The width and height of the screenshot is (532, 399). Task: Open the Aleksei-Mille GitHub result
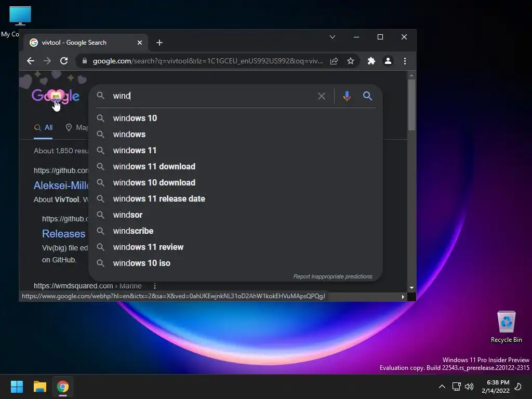(x=61, y=185)
